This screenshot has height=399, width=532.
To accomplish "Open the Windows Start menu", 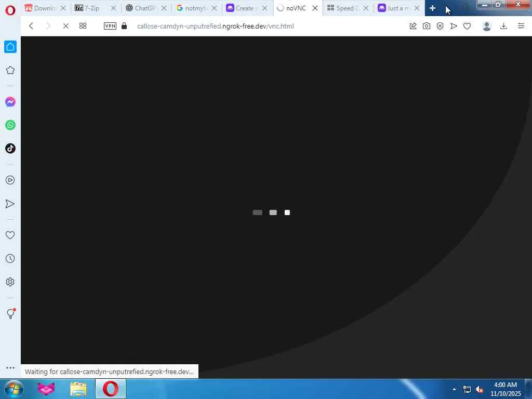I will pos(14,389).
